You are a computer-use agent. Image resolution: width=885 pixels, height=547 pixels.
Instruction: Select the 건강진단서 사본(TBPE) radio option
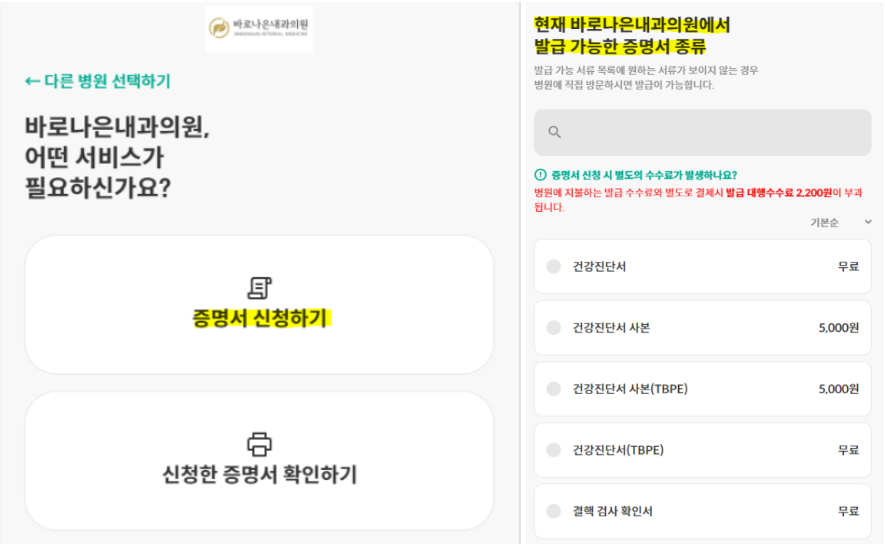click(x=554, y=388)
